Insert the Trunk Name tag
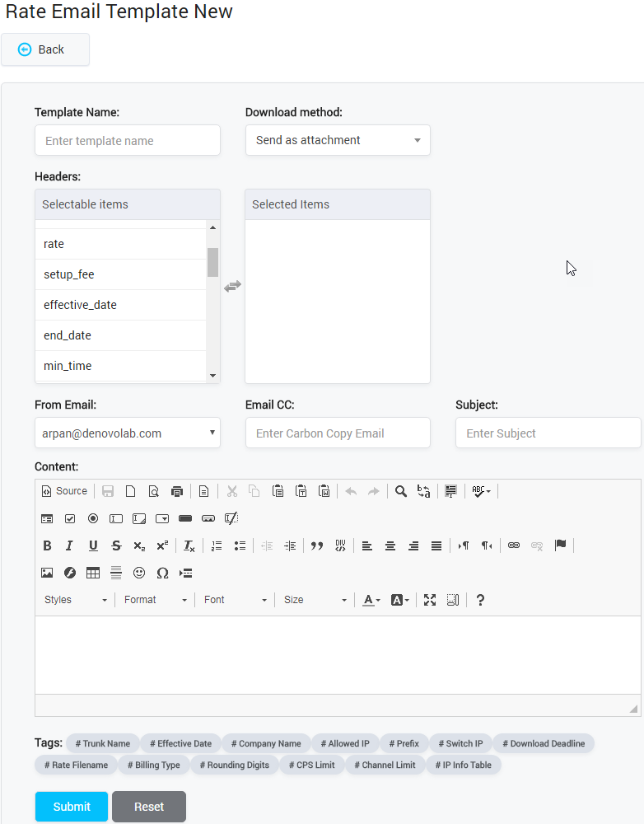The width and height of the screenshot is (644, 824). pos(102,743)
